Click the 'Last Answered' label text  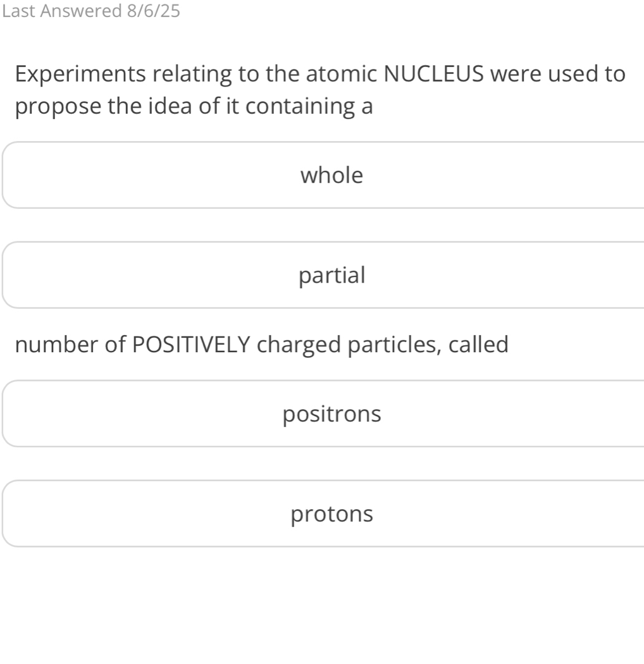pyautogui.click(x=62, y=11)
